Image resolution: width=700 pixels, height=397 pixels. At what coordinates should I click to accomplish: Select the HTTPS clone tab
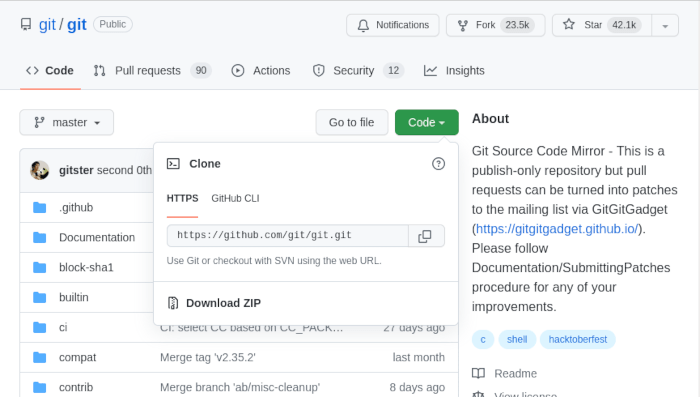(182, 198)
